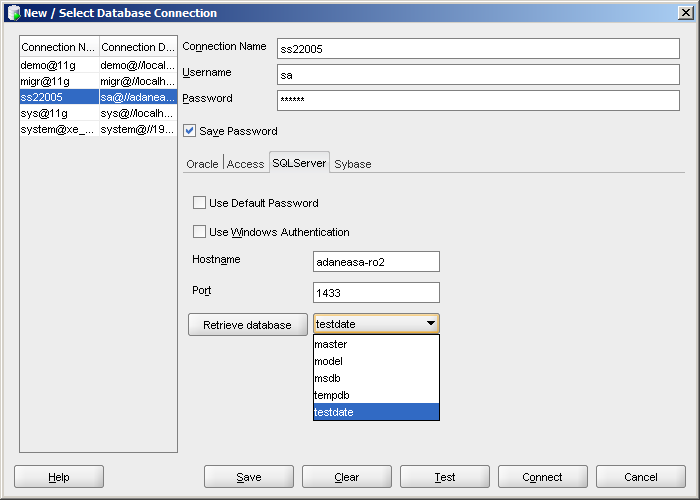The height and width of the screenshot is (500, 700).
Task: Select the SQLServer tab
Action: [x=299, y=162]
